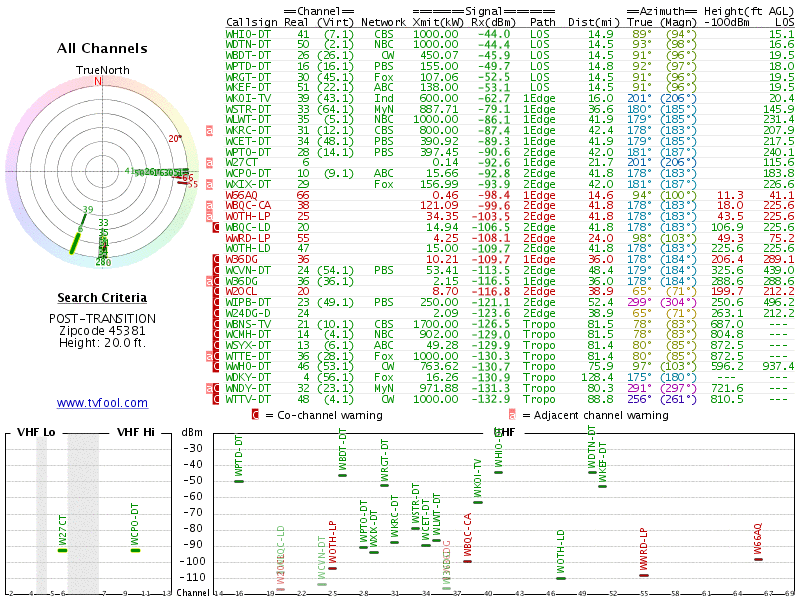Image resolution: width=800 pixels, height=600 pixels.
Task: Click the underlined Search Criteria heading
Action: pyautogui.click(x=102, y=297)
